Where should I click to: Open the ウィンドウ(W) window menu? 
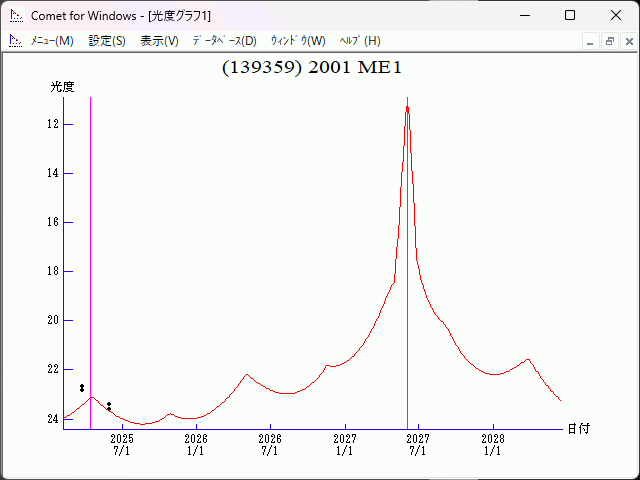298,41
